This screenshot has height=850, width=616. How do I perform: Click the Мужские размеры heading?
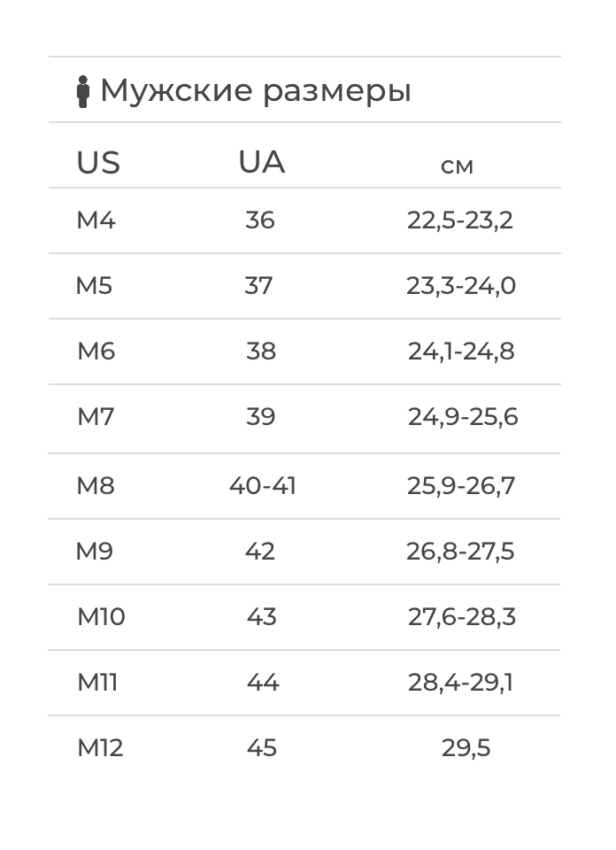(255, 90)
